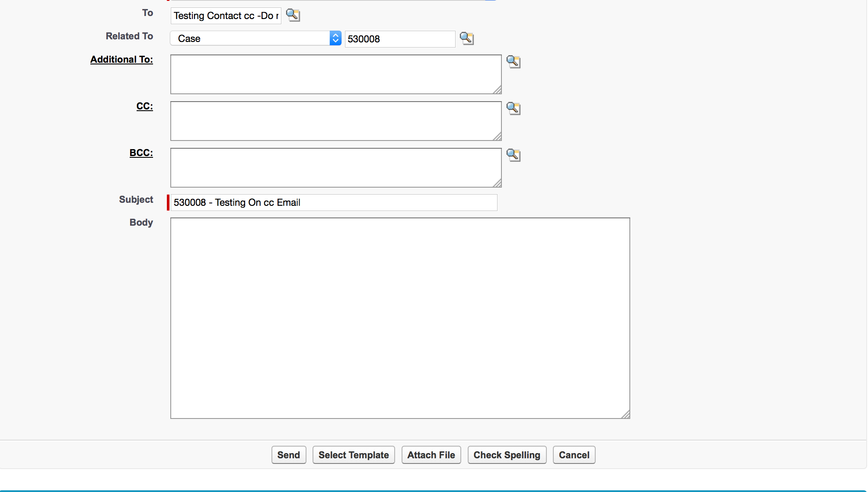Screen dimensions: 868x492
Task: Click the lookup icon next to CC field
Action: click(x=513, y=109)
